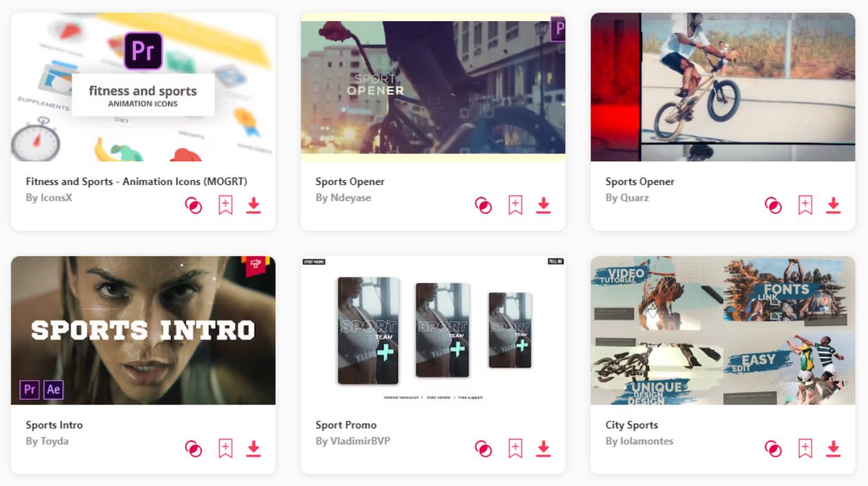Image resolution: width=868 pixels, height=486 pixels.
Task: Download Sports Opener by Quarz
Action: tap(833, 205)
